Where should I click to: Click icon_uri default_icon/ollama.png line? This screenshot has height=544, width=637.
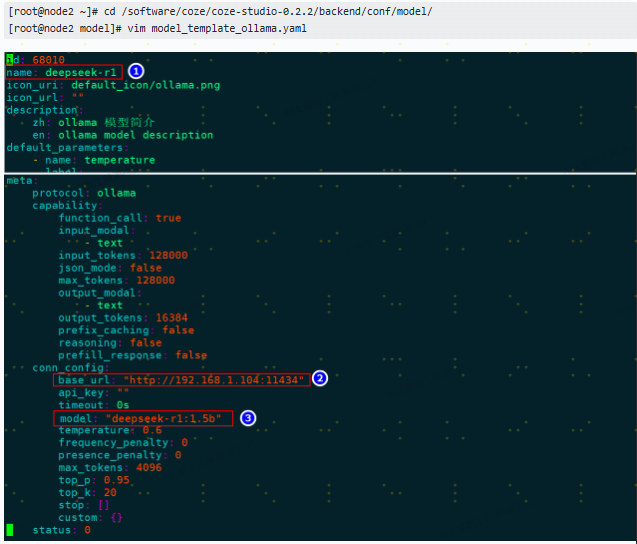coord(113,85)
